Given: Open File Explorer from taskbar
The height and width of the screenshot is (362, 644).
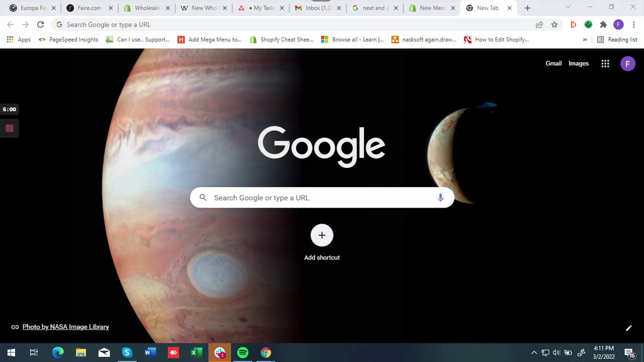Looking at the screenshot, I should click(x=81, y=353).
